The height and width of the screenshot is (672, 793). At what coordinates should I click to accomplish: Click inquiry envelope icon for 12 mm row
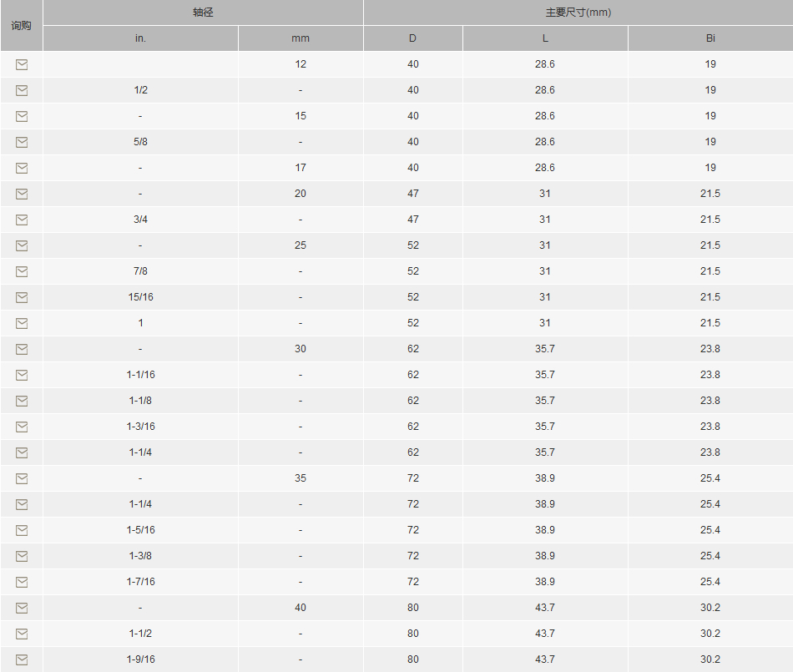(x=22, y=64)
